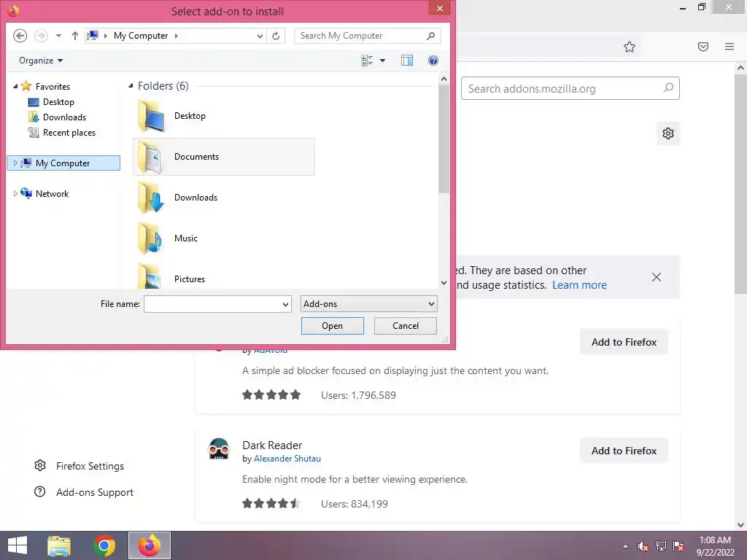Click Add to Firefox for Dark Reader
Screen dimensions: 747x560
pos(624,451)
